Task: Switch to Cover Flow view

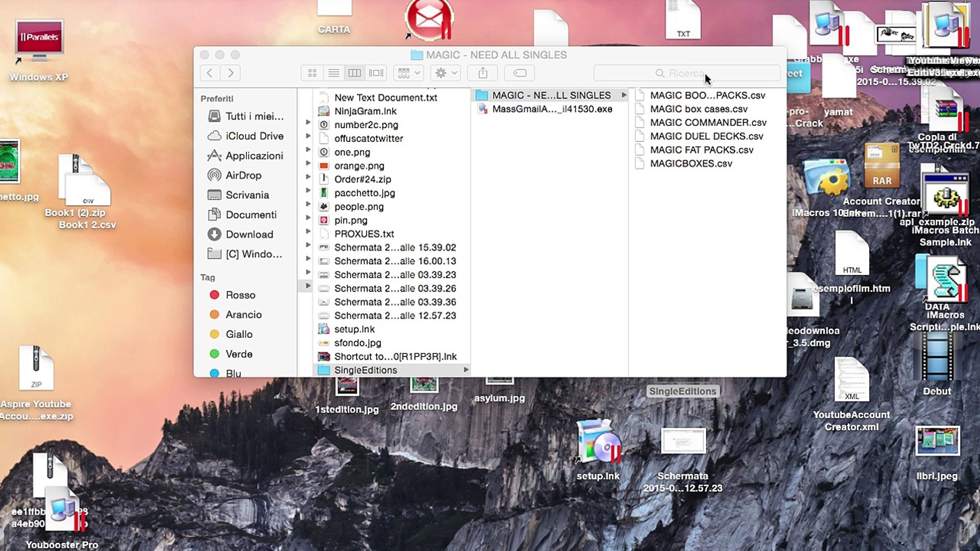Action: tap(376, 73)
